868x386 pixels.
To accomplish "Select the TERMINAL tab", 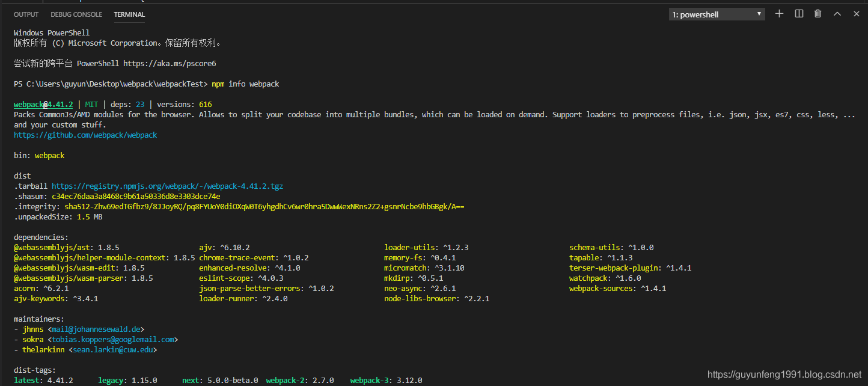I will point(129,14).
